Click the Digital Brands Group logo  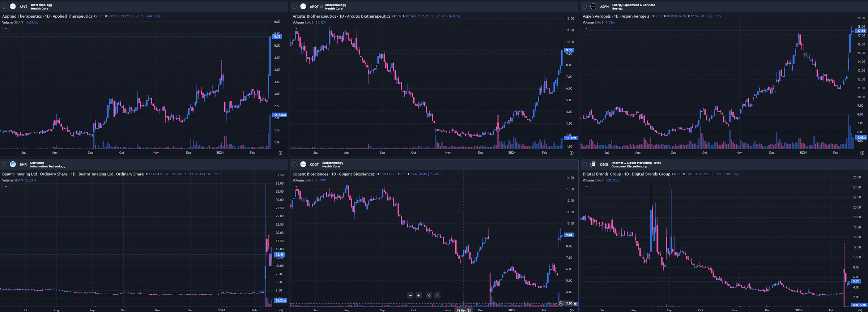tap(593, 164)
